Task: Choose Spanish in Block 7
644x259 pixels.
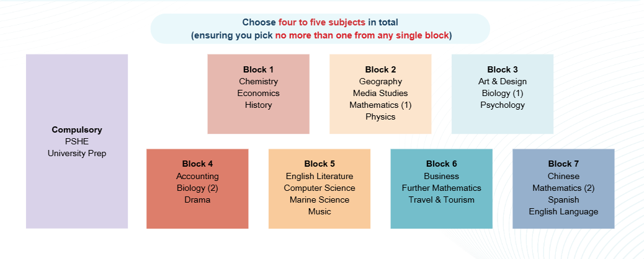Action: (x=563, y=200)
